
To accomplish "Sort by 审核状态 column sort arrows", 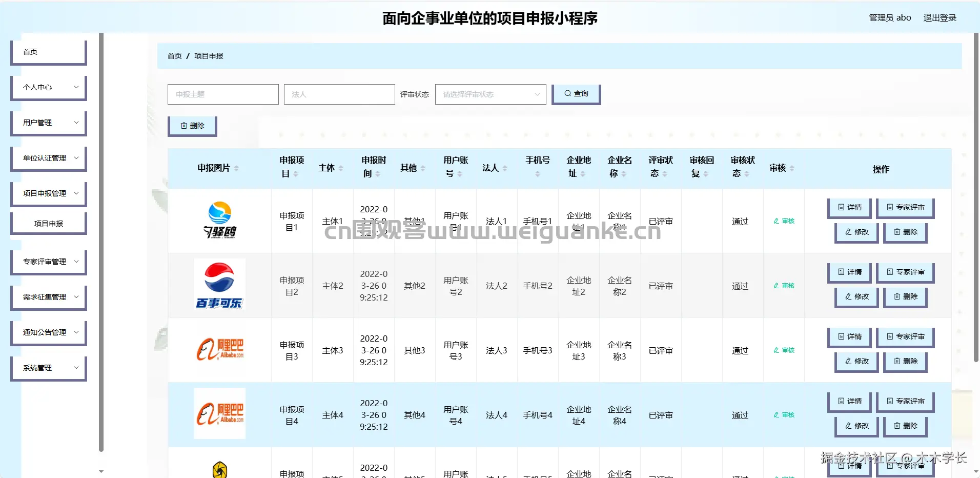I will (x=747, y=174).
